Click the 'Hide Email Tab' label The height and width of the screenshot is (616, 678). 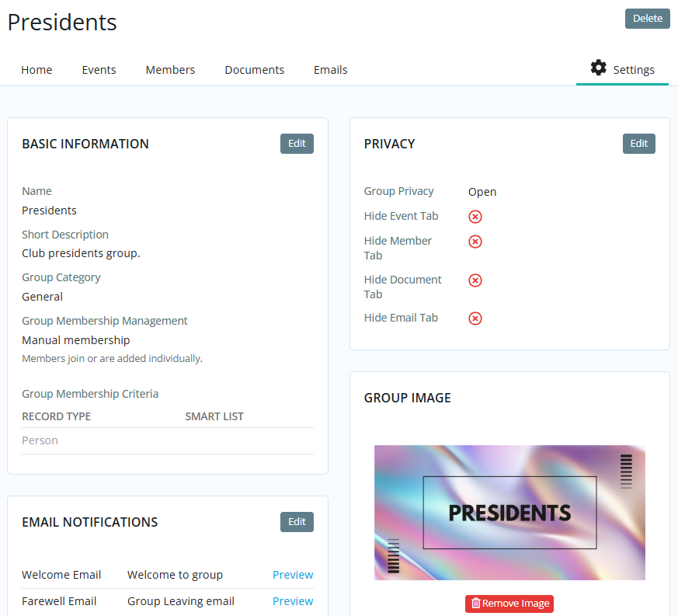pyautogui.click(x=401, y=318)
